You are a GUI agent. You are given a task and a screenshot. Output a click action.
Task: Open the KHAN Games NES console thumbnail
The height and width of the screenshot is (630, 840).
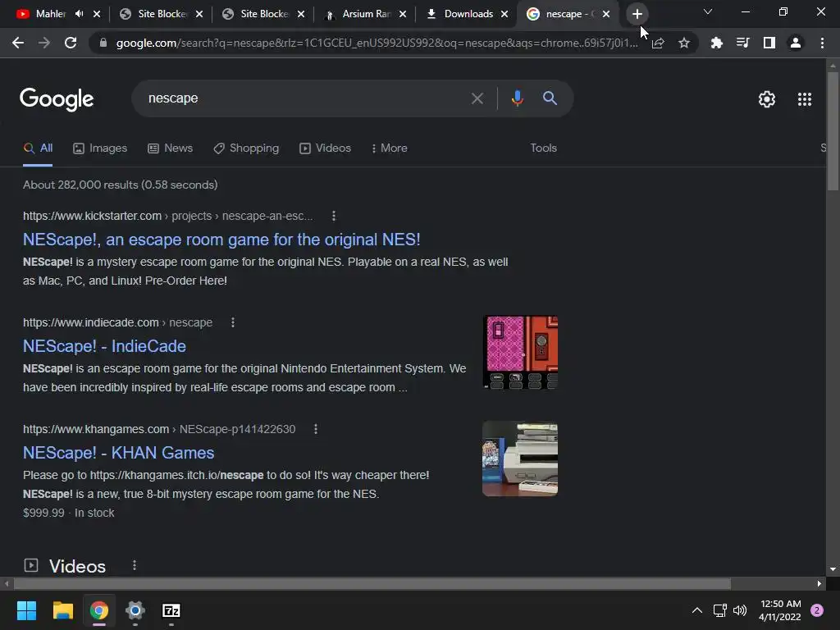click(x=520, y=459)
